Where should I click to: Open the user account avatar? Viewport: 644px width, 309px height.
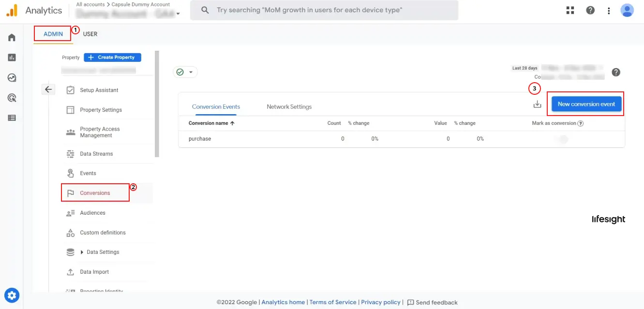coord(627,10)
